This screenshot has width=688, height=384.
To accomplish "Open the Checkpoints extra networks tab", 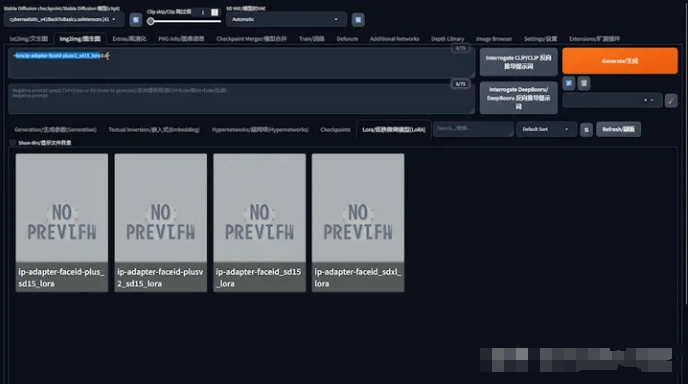I will (335, 129).
